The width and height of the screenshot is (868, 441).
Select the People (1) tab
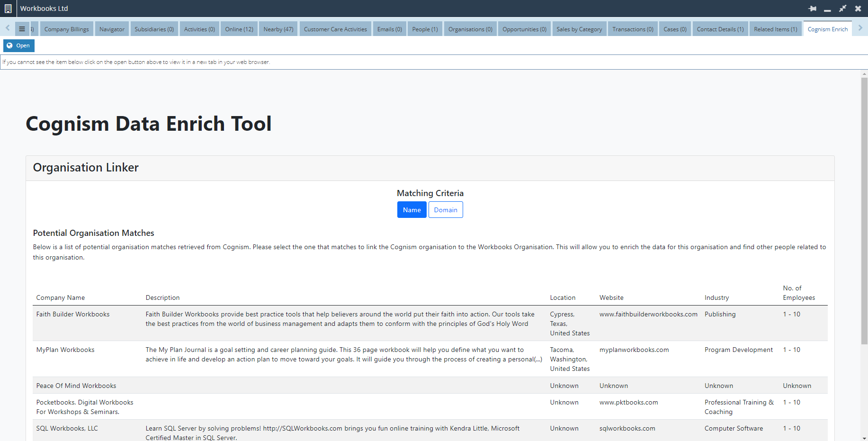[x=425, y=29]
